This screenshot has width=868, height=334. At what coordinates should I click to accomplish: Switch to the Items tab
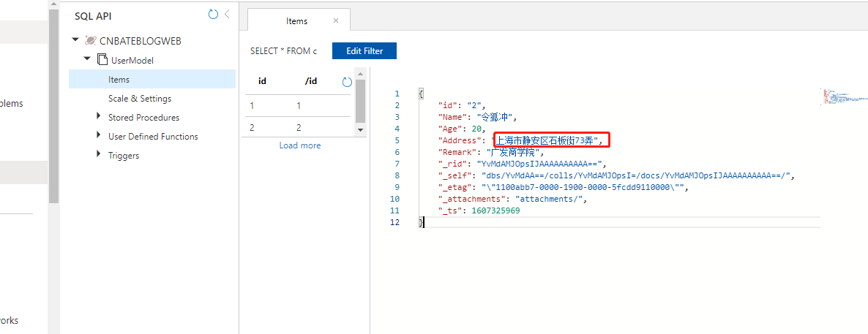click(296, 21)
